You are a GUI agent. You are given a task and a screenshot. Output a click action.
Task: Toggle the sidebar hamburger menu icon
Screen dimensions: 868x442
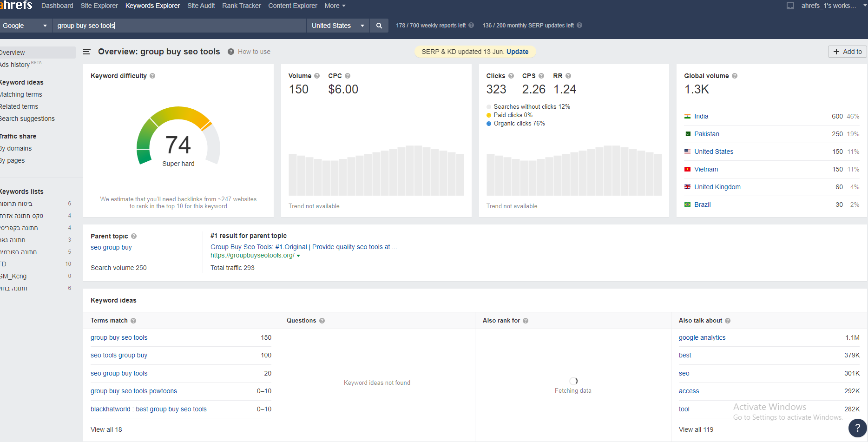[86, 52]
